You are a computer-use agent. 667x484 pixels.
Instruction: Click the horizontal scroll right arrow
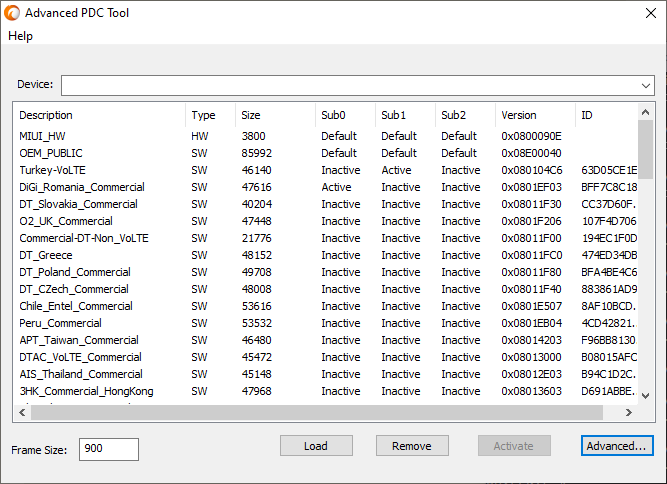coord(629,412)
